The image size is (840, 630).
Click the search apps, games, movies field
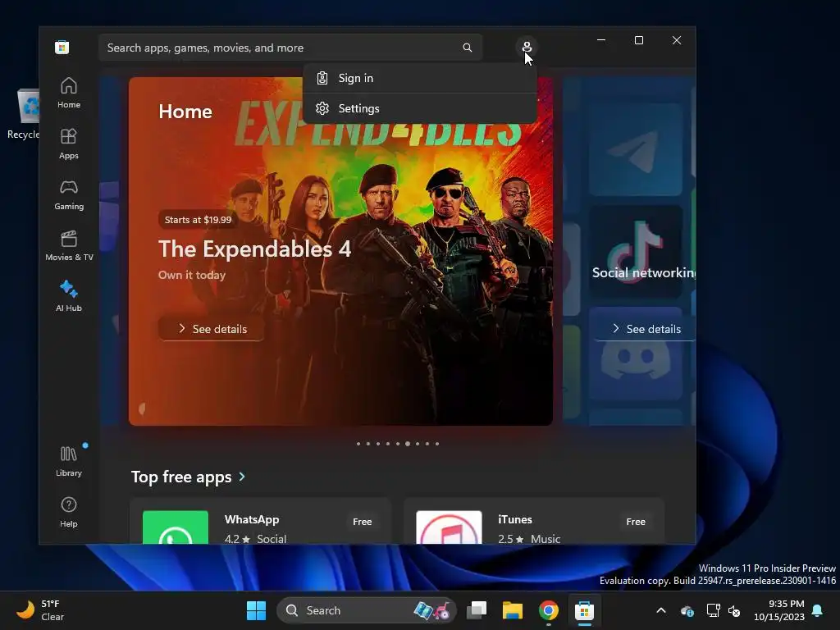(290, 48)
